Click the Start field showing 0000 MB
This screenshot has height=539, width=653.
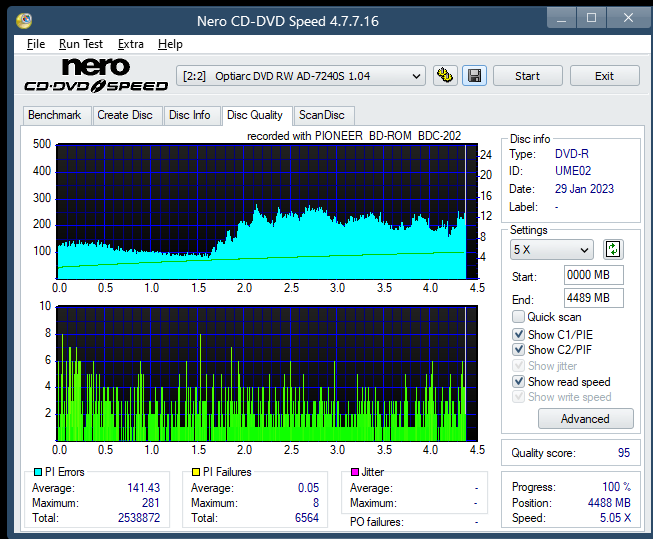[x=593, y=275]
